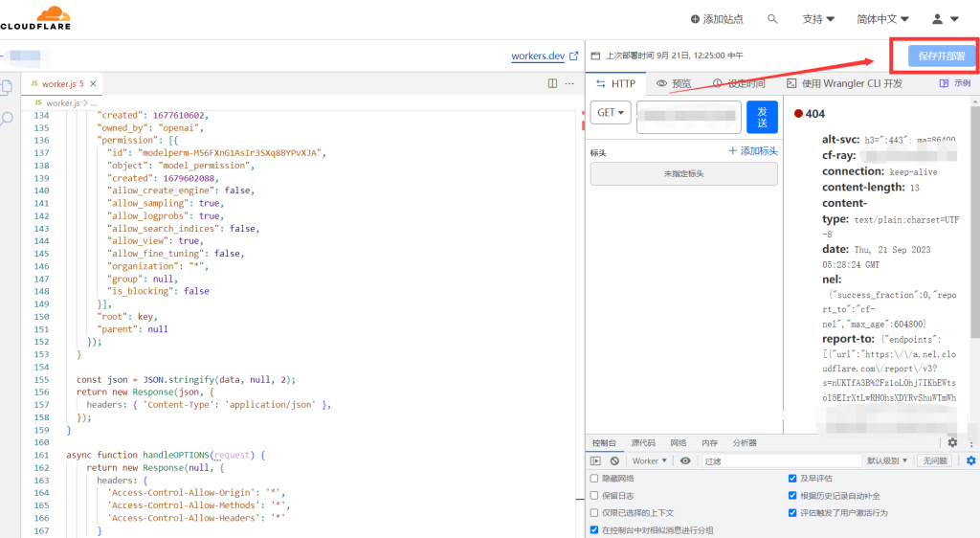The width and height of the screenshot is (980, 538).
Task: Click the split editor icon
Action: (552, 83)
